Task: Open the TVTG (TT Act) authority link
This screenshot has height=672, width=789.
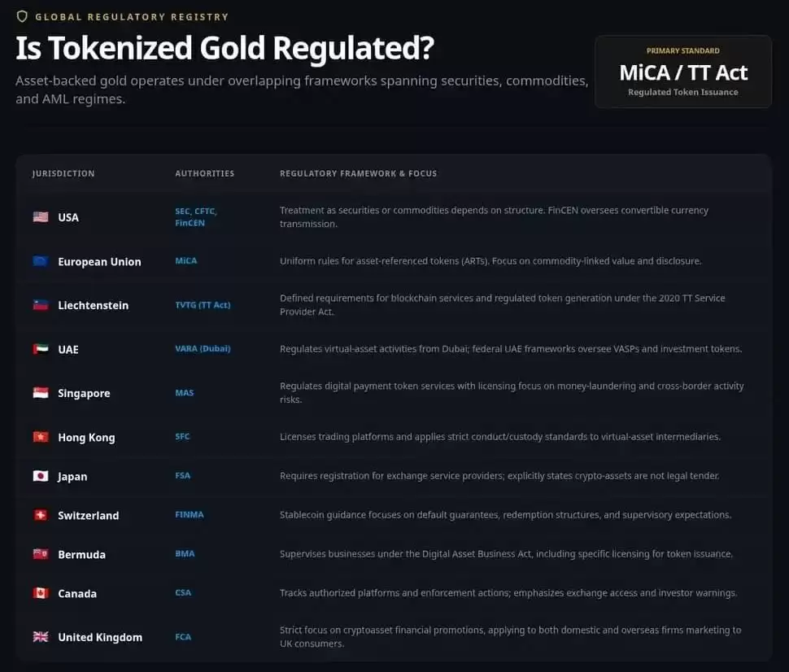Action: pos(203,305)
